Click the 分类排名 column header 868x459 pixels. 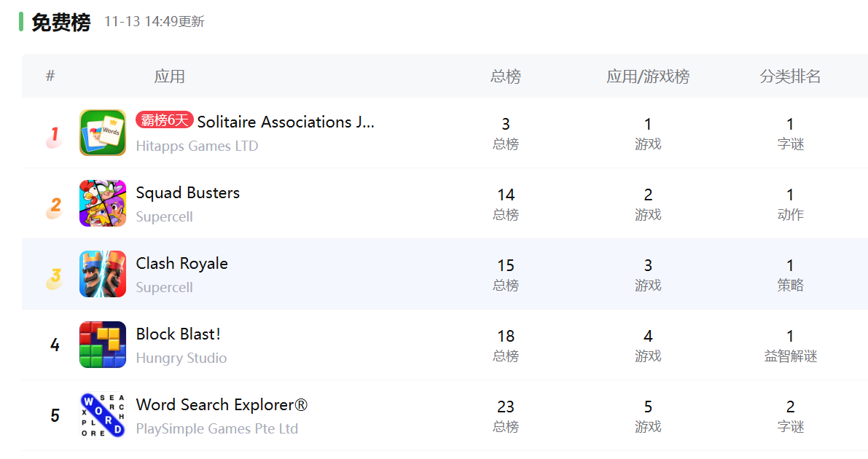click(790, 76)
